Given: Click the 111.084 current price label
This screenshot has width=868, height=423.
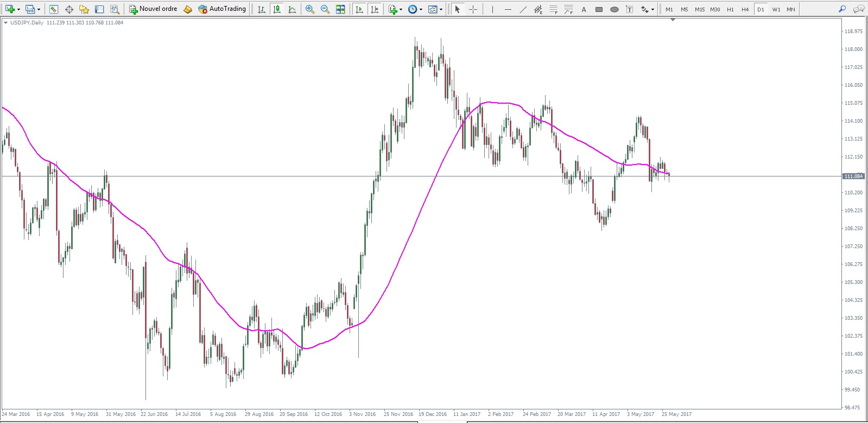Looking at the screenshot, I should 853,176.
